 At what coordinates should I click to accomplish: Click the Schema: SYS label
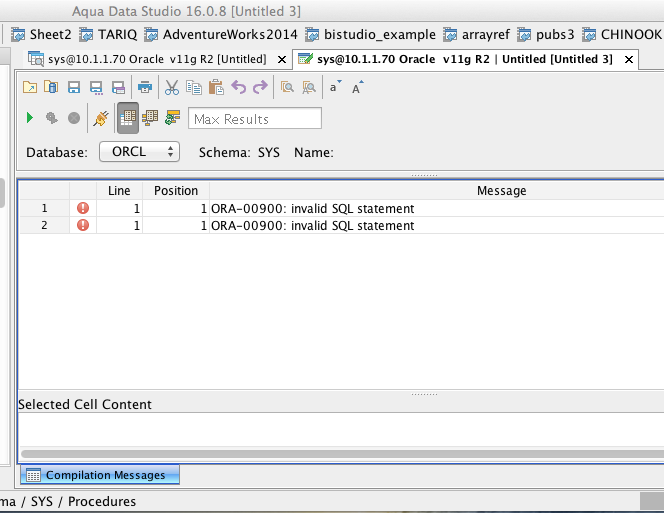pyautogui.click(x=239, y=152)
